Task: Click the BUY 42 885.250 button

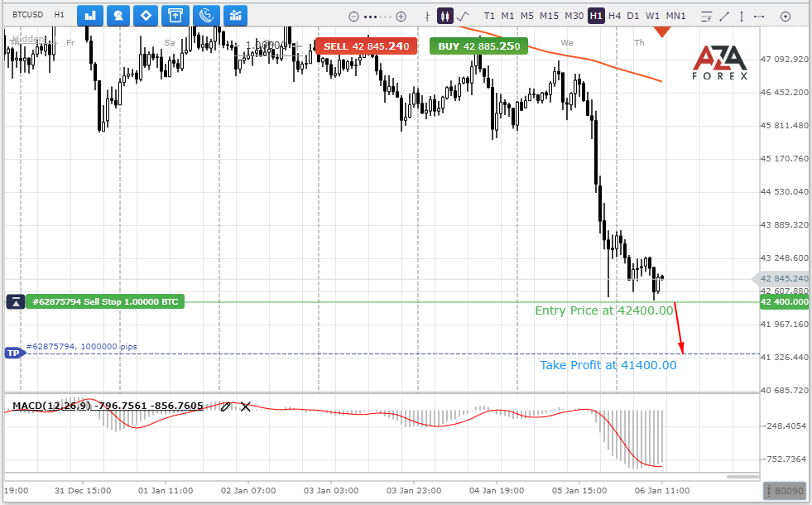Action: pos(479,46)
